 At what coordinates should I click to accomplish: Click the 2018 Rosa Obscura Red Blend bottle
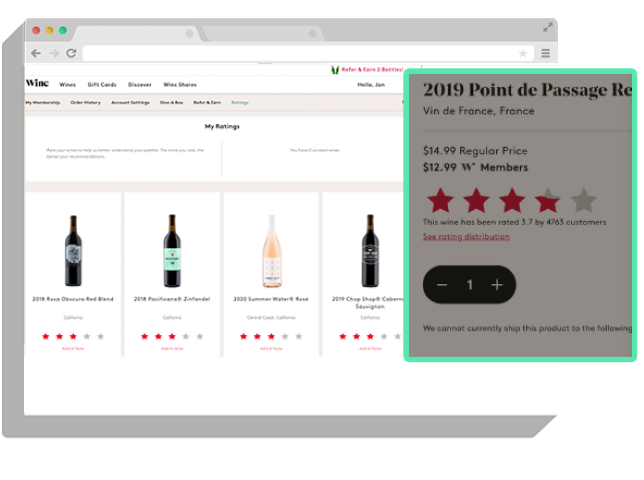click(73, 250)
